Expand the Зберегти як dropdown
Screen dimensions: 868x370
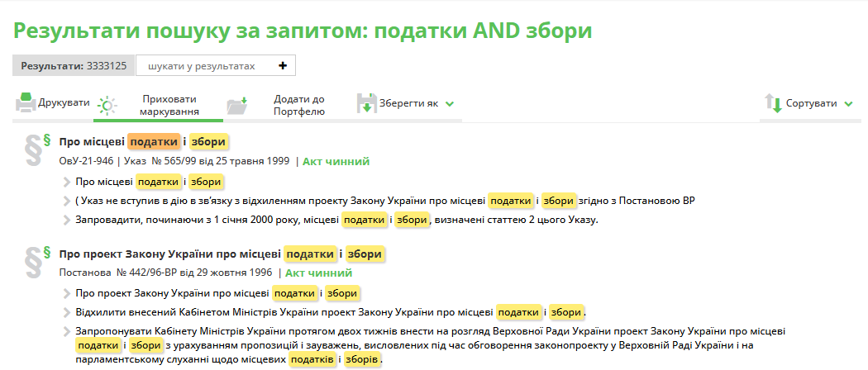[x=450, y=104]
